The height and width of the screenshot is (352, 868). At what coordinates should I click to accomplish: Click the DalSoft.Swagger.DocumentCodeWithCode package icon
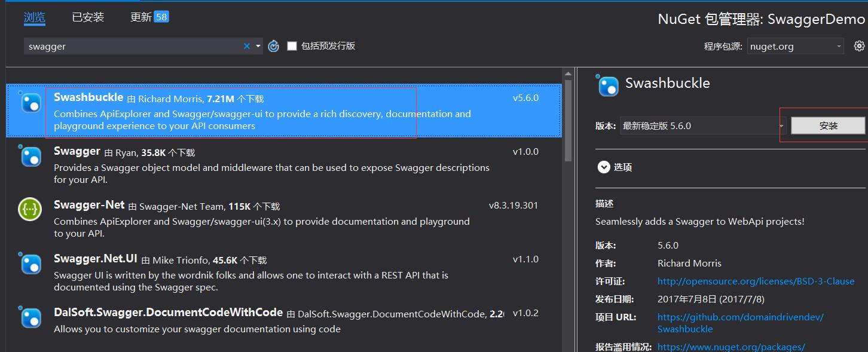30,317
